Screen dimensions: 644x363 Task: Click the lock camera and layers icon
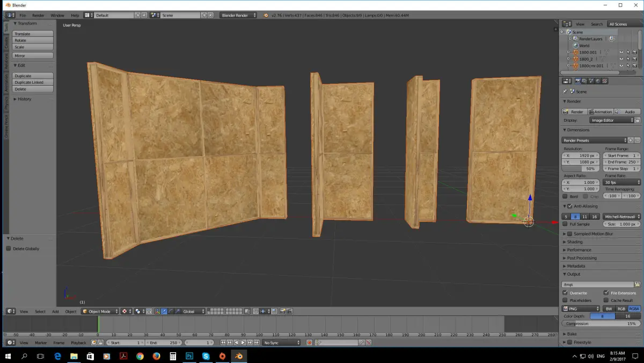tap(248, 311)
